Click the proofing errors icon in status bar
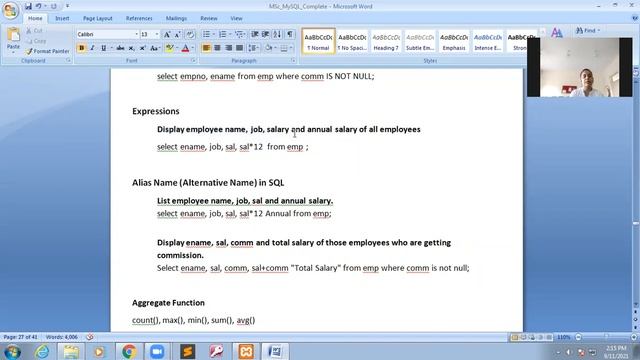 point(90,337)
